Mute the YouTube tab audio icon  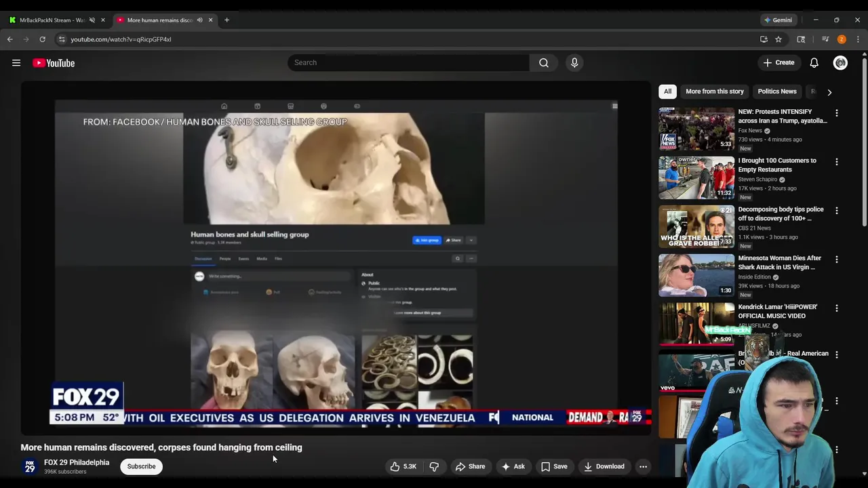(x=199, y=20)
